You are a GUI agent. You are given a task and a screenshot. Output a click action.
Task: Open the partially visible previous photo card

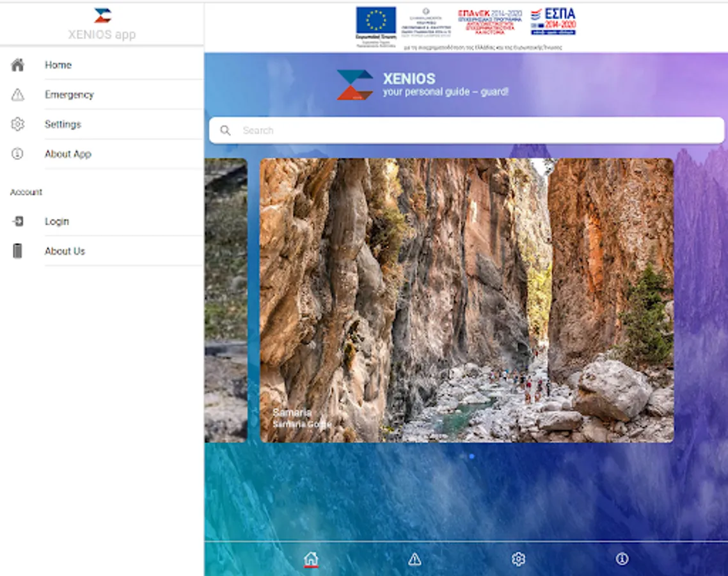226,300
